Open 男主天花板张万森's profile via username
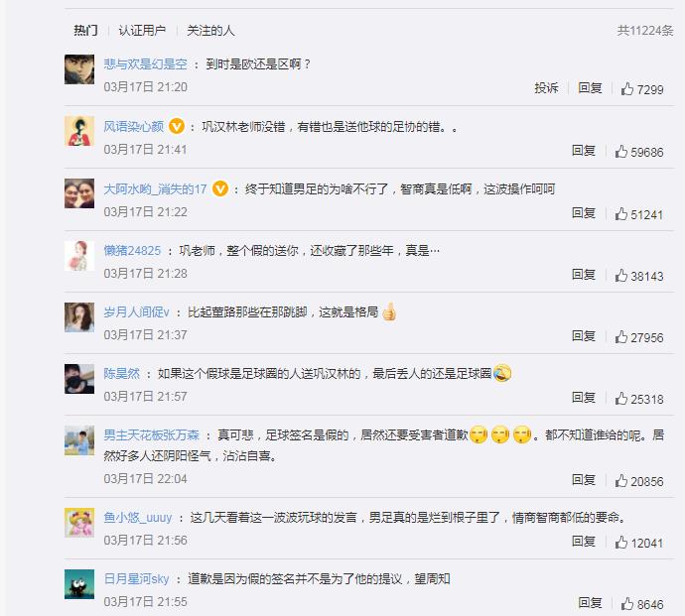This screenshot has height=616, width=685. (x=152, y=434)
